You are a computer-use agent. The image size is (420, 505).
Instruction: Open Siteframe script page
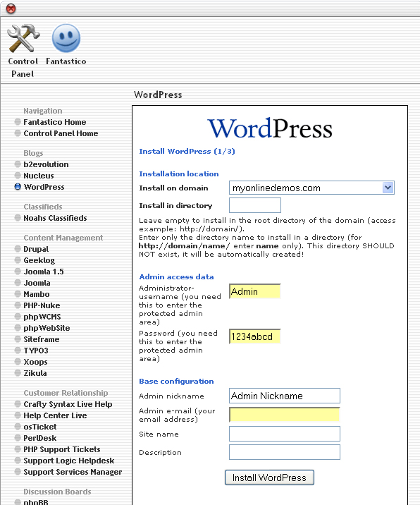tap(41, 339)
